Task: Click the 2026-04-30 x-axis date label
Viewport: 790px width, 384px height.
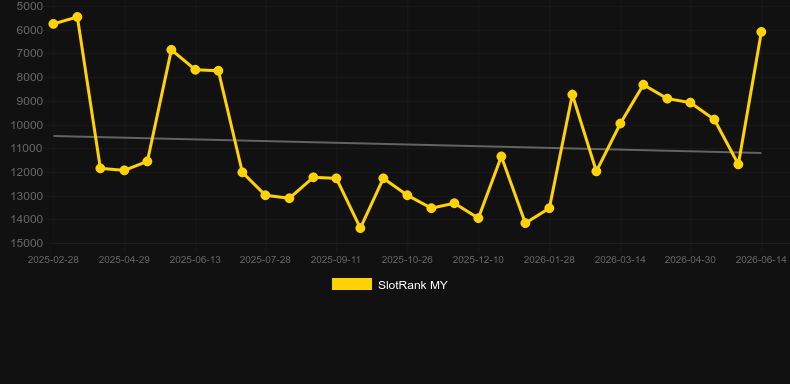Action: 690,260
